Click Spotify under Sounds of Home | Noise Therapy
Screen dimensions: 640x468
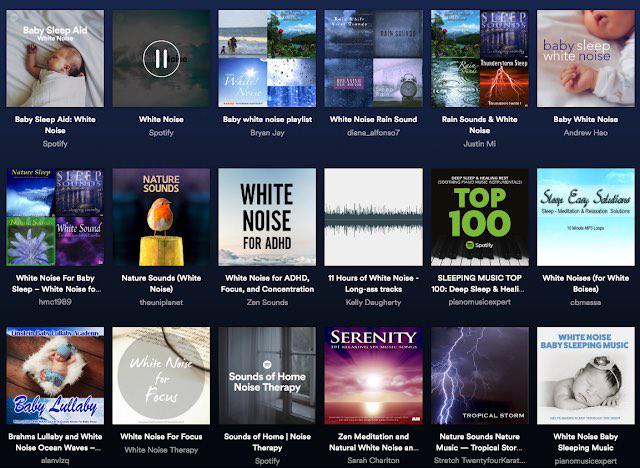coord(267,461)
